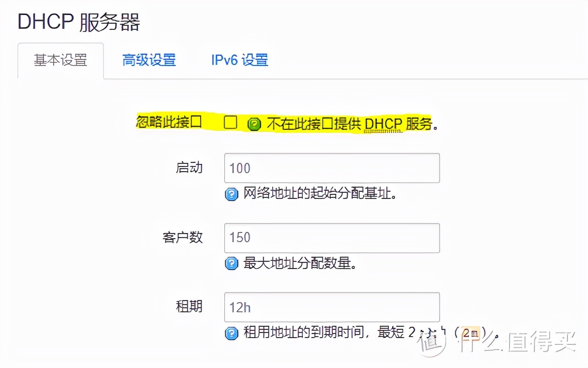Click the underlined DHCP abbreviation in hint
The width and height of the screenshot is (588, 368).
coord(383,125)
